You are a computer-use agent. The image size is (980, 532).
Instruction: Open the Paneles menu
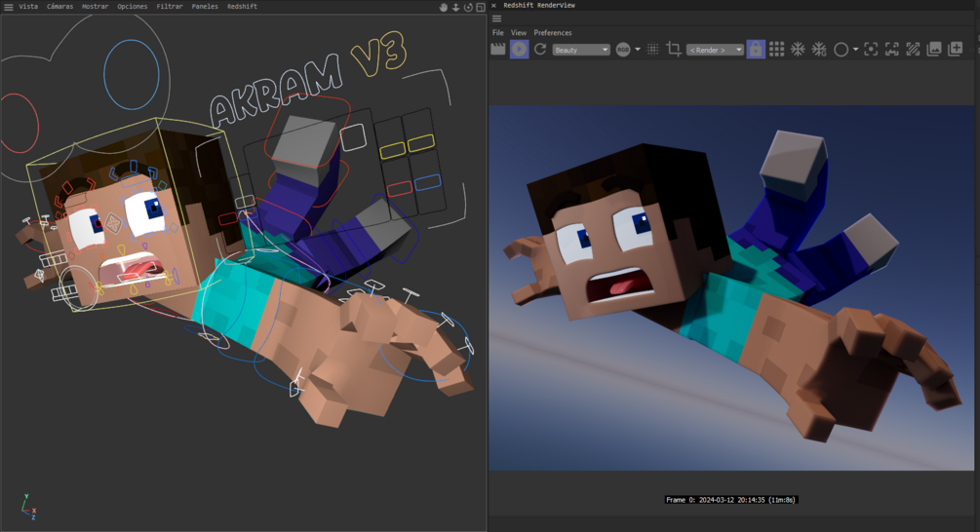(x=205, y=6)
